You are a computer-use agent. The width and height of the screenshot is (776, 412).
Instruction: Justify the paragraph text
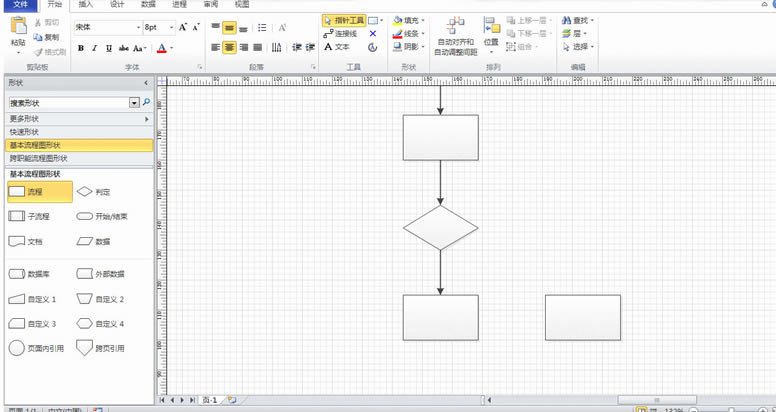pos(257,48)
